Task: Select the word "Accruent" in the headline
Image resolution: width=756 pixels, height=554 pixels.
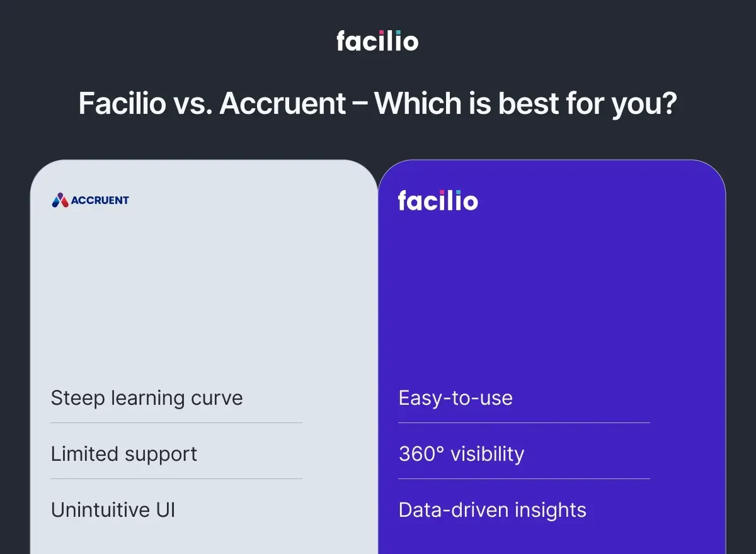Action: [x=283, y=104]
